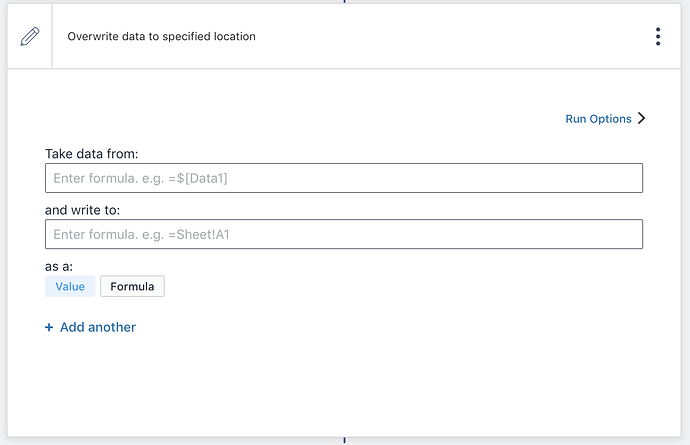Click the connector line above the card
Image resolution: width=690 pixels, height=445 pixels.
tap(344, 1)
